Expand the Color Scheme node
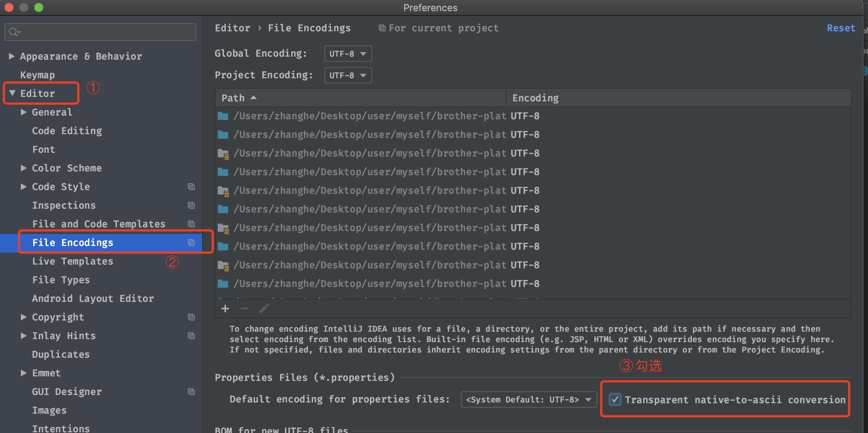Viewport: 868px width, 433px height. point(23,168)
